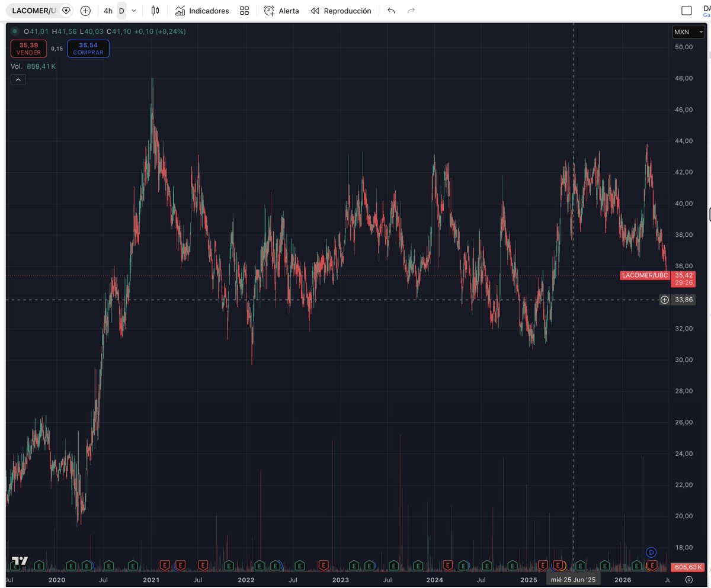This screenshot has width=711, height=588.
Task: Open the Indicadores dialog
Action: pos(202,11)
